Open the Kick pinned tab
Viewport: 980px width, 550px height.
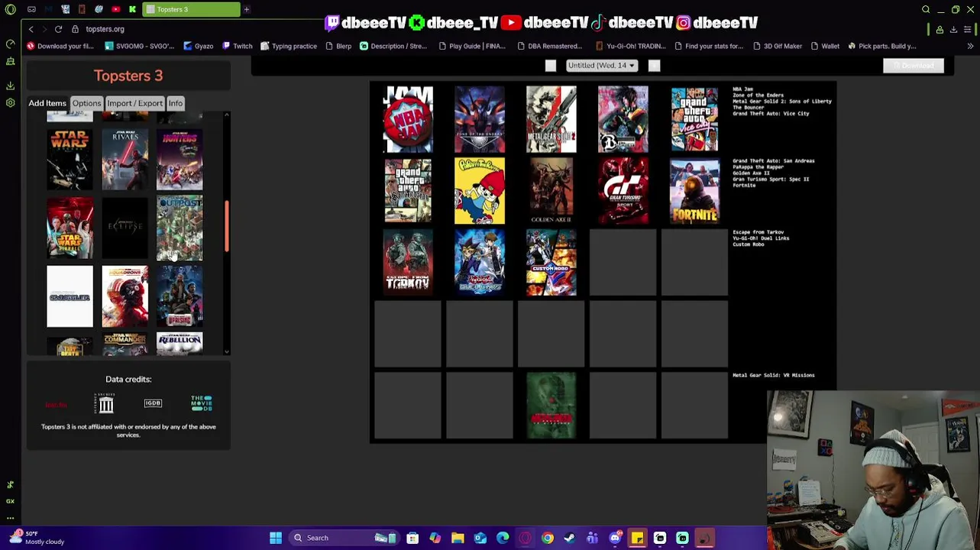(132, 9)
